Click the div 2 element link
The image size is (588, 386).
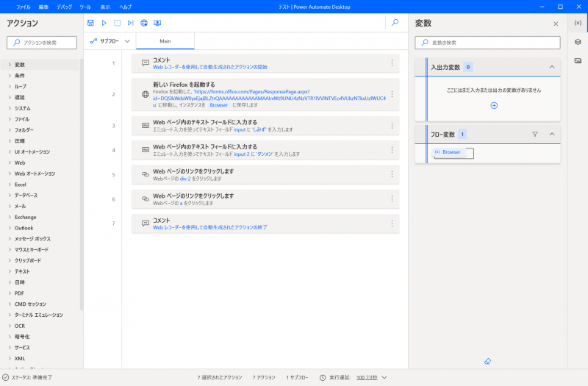[185, 179]
